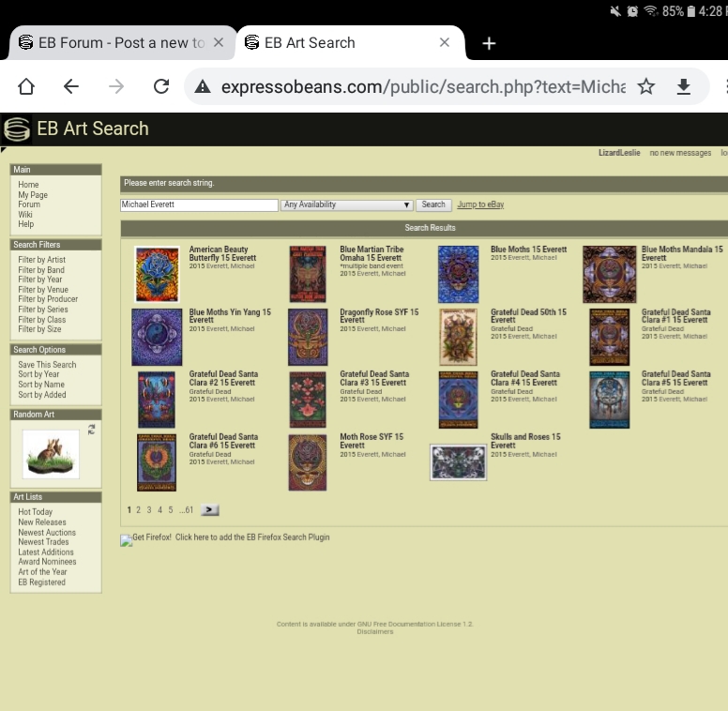The image size is (728, 711).
Task: Go to results page 2
Action: coord(138,510)
